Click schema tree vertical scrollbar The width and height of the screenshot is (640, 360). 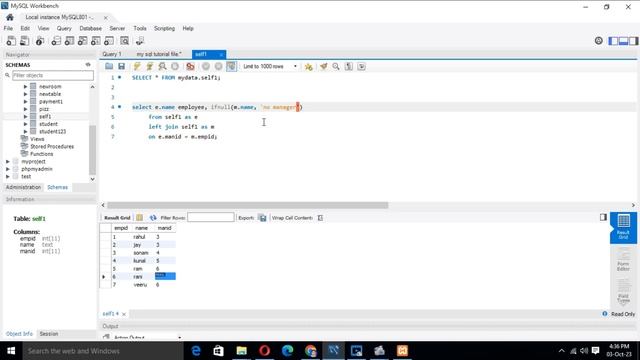coord(93,149)
